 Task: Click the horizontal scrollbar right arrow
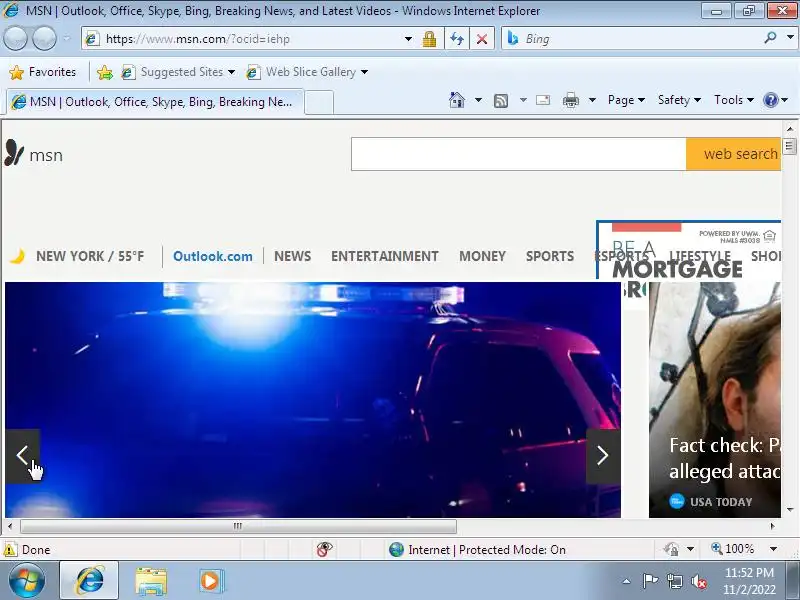772,526
